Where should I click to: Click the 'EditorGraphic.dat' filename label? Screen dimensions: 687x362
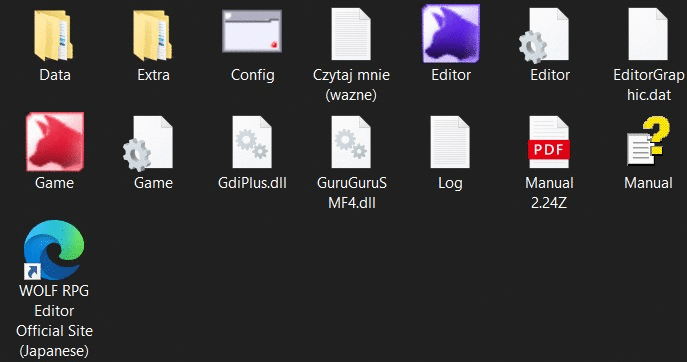(x=649, y=85)
